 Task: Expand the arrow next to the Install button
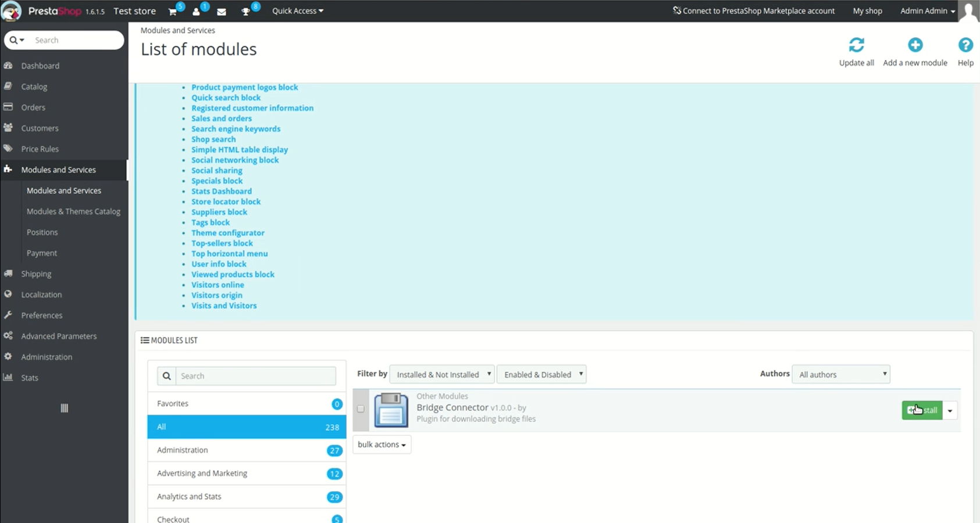click(950, 411)
